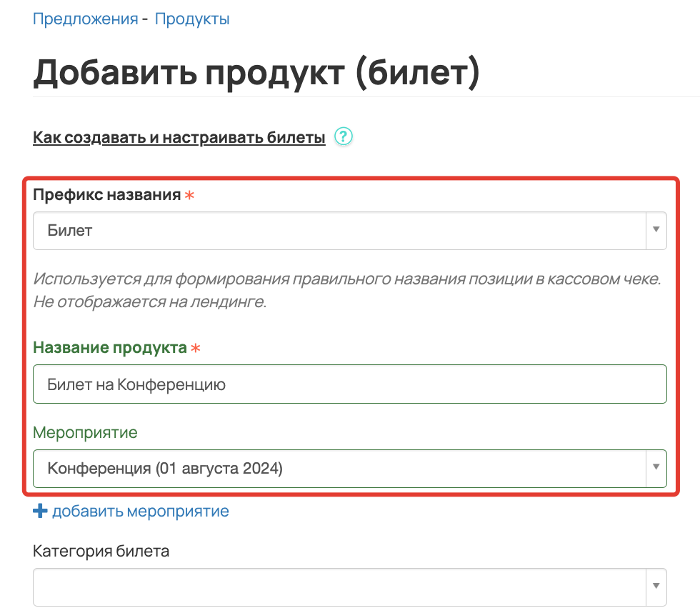
Task: Click the Мероприятие label
Action: 85,433
